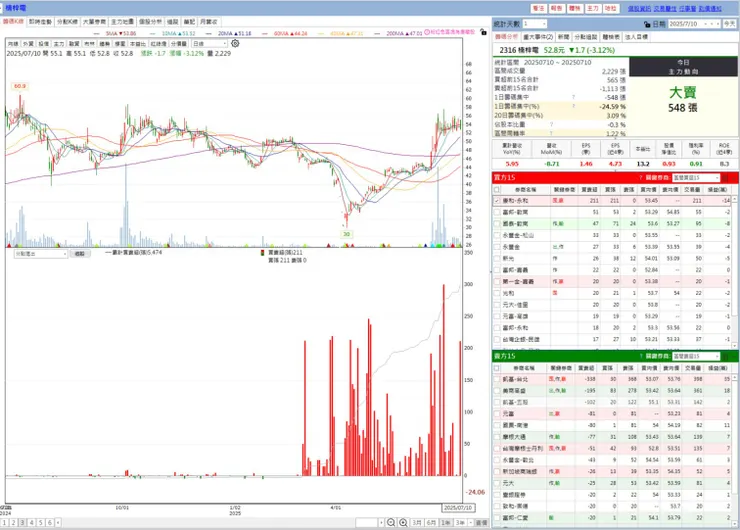Open the 日期 2025/7/10 date picker

tap(694, 24)
